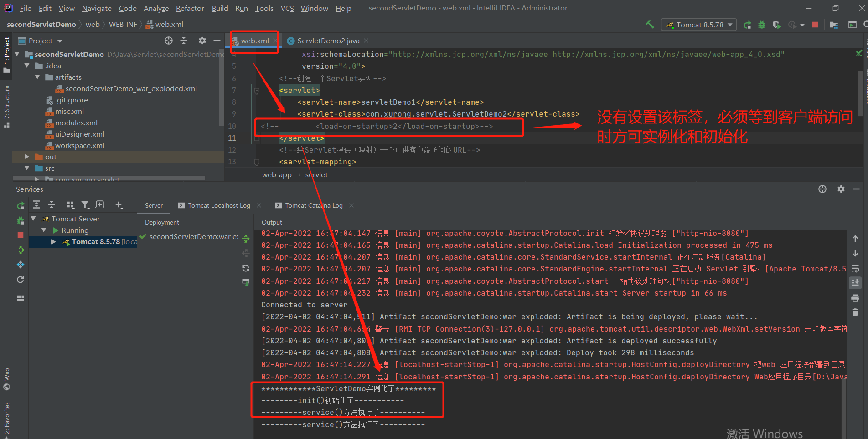
Task: Click the Run Anything toolbar icon
Action: click(852, 25)
